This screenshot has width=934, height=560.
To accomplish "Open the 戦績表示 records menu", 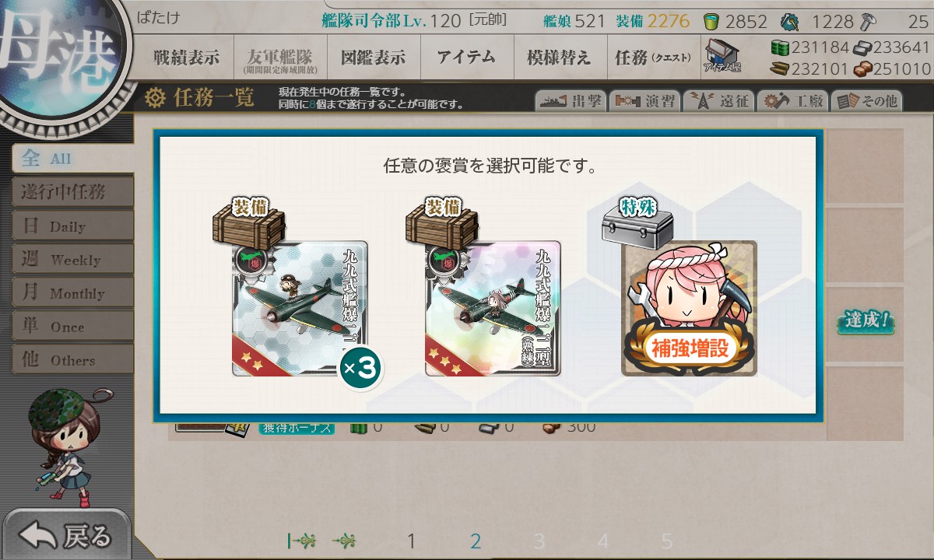I will point(186,58).
